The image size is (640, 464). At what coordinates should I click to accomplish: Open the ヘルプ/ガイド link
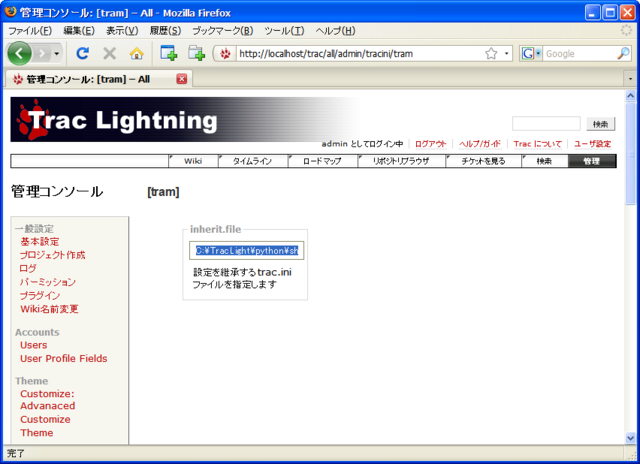coord(480,144)
